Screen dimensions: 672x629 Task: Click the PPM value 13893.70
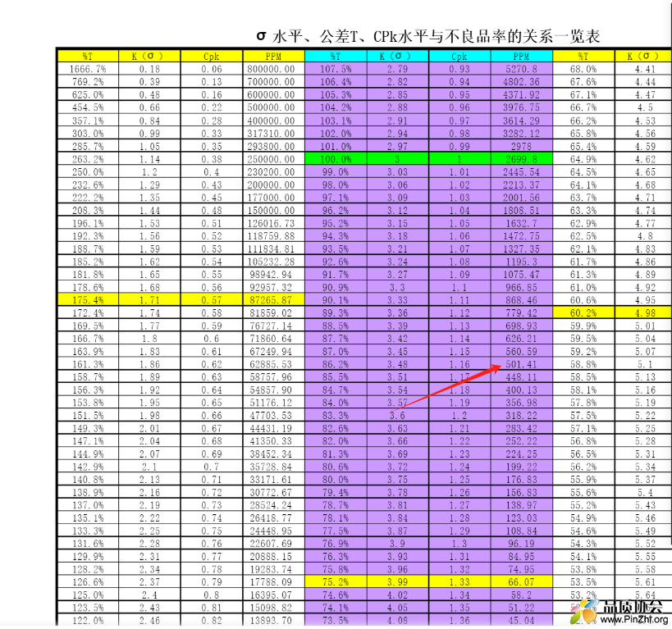pyautogui.click(x=273, y=620)
